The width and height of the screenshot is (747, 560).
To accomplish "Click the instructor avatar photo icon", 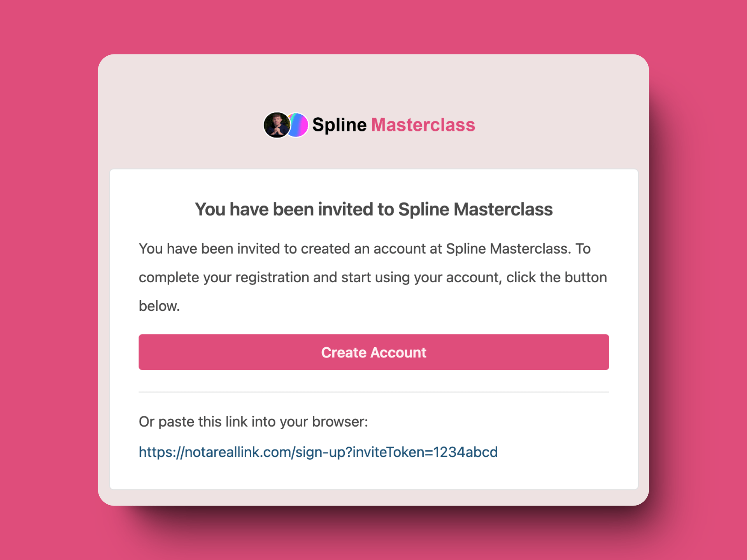I will [277, 124].
